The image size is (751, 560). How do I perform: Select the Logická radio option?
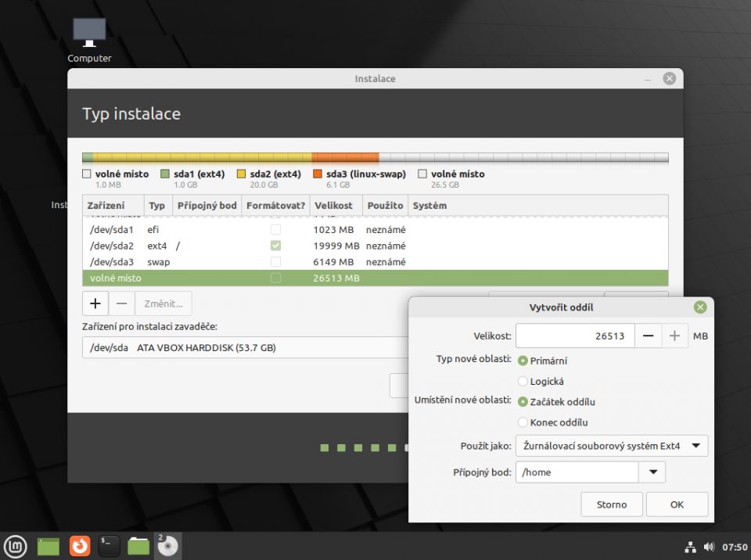click(541, 382)
